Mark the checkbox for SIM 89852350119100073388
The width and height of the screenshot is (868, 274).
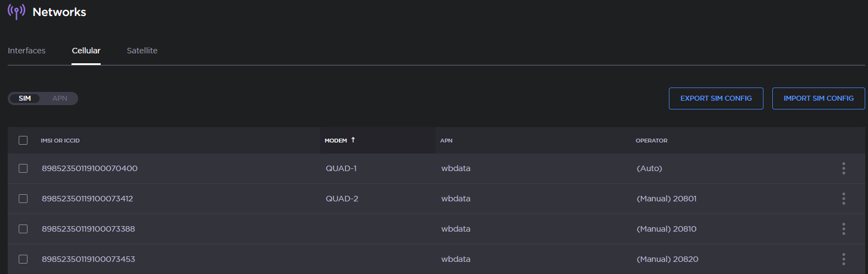(23, 229)
